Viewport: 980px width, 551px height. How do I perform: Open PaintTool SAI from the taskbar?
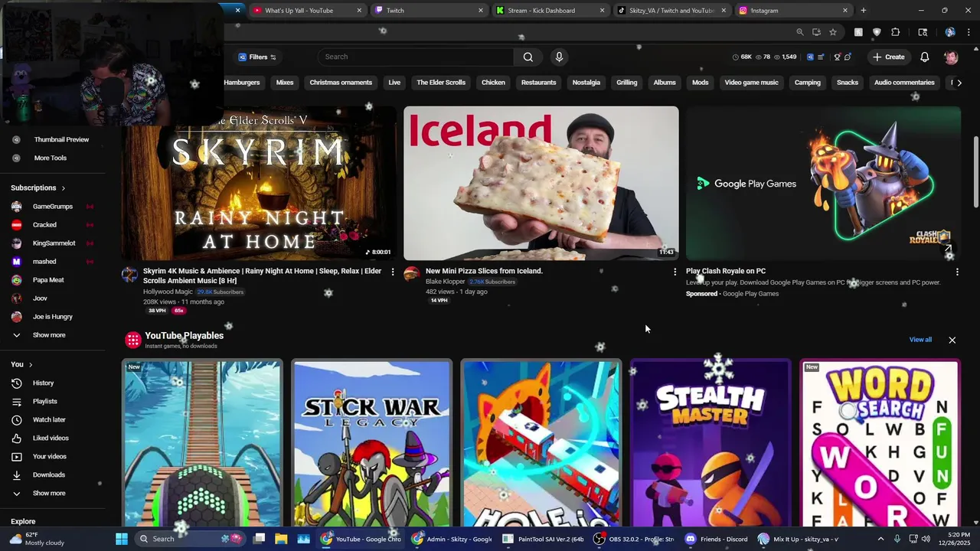click(x=544, y=539)
